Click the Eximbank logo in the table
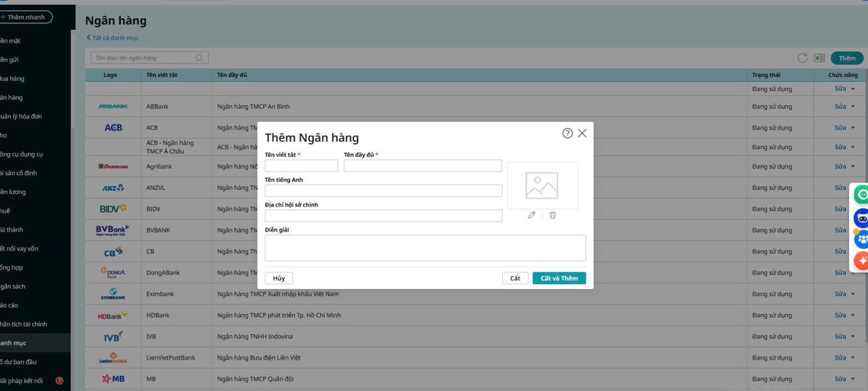Image resolution: width=868 pixels, height=391 pixels. pos(113,294)
